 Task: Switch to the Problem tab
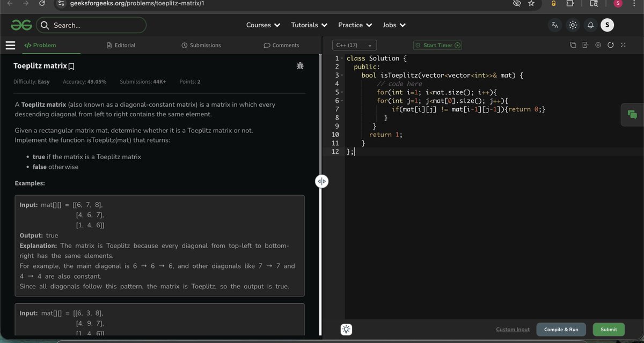coord(40,46)
